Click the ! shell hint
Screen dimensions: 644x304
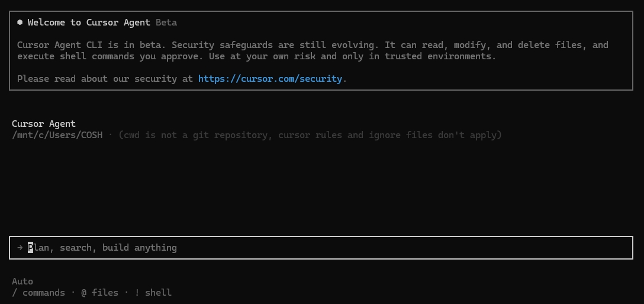click(153, 293)
